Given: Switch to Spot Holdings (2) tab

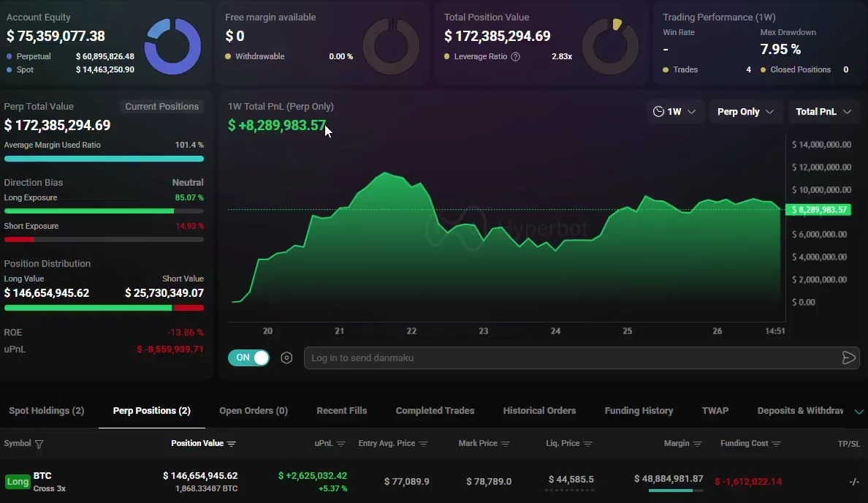Looking at the screenshot, I should tap(47, 410).
